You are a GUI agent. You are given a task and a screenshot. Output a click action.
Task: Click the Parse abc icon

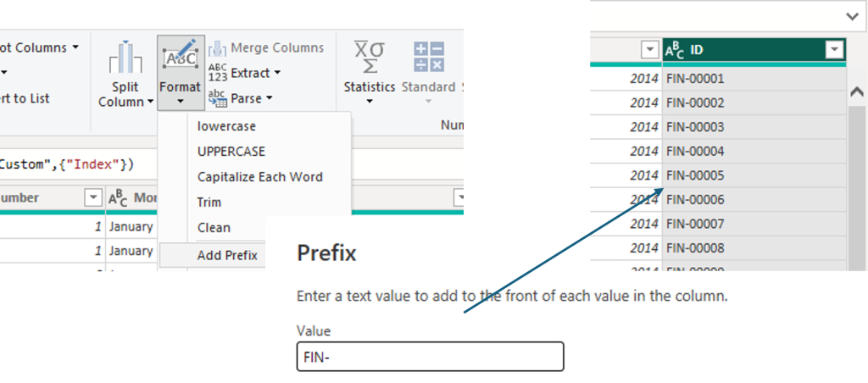click(218, 98)
